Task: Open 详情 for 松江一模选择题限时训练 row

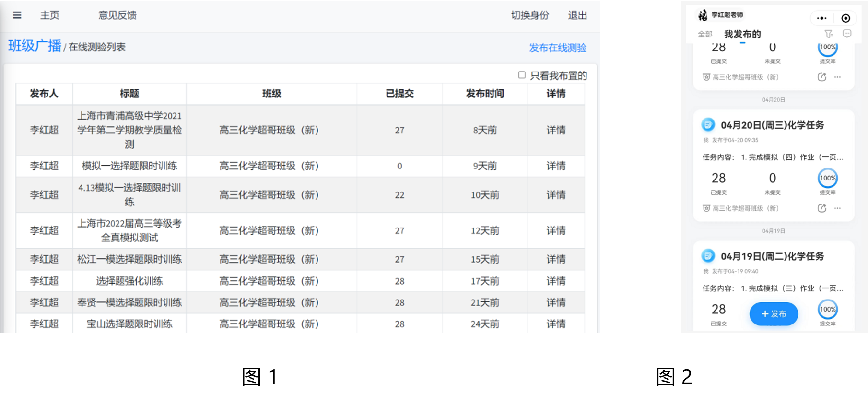Action: click(x=556, y=259)
